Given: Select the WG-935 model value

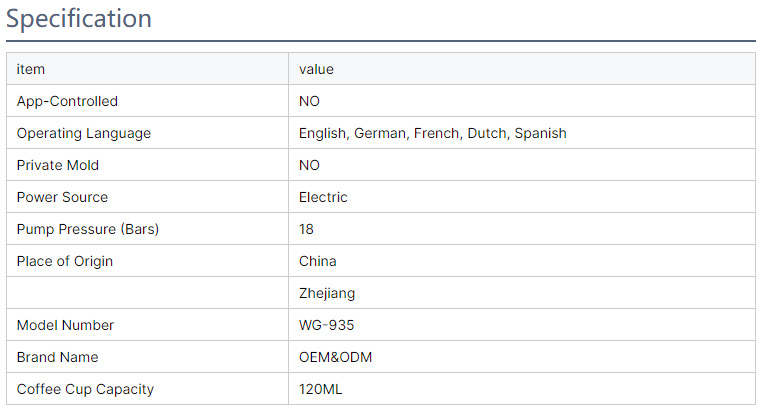Looking at the screenshot, I should (x=326, y=325).
